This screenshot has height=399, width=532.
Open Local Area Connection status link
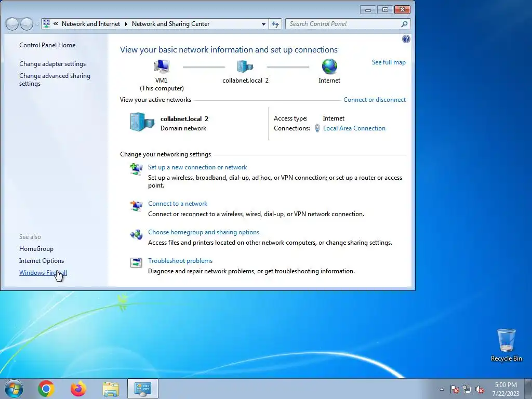tap(354, 128)
